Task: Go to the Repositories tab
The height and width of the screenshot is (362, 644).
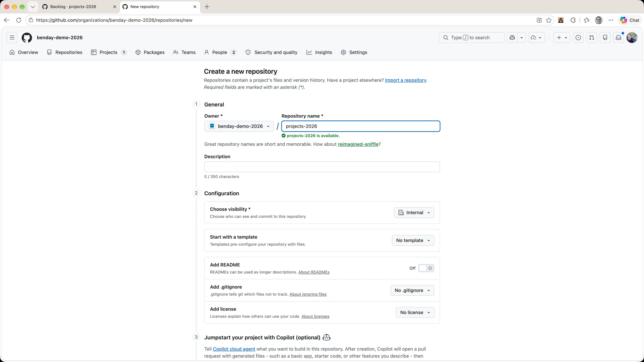Action: click(x=65, y=52)
